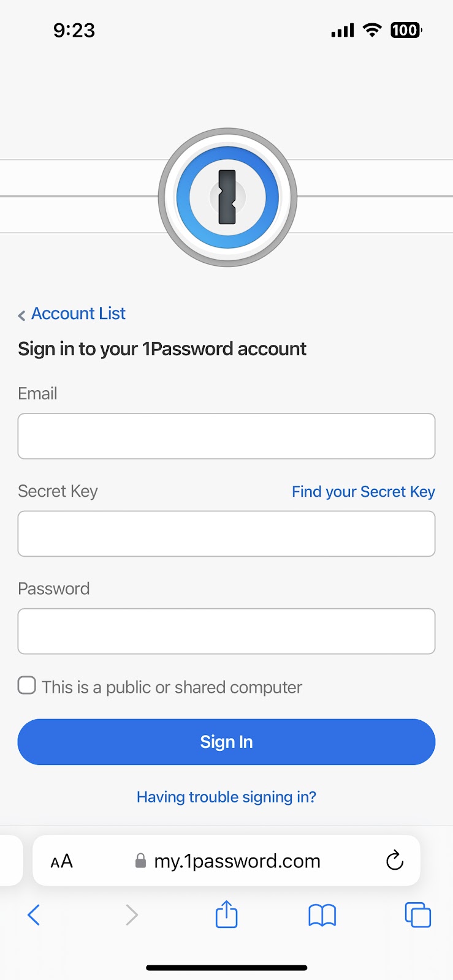Open 'Find your Secret Key' link
Viewport: 453px width, 980px height.
click(364, 492)
